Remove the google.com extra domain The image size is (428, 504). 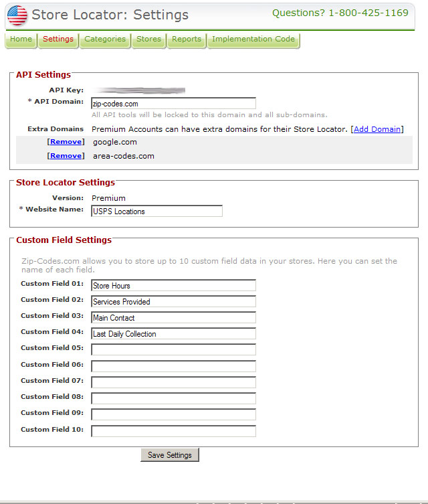click(x=66, y=142)
